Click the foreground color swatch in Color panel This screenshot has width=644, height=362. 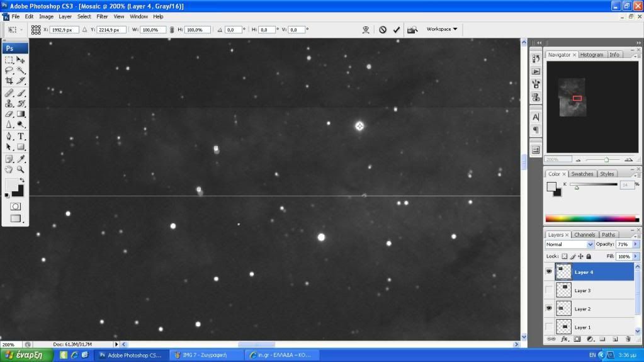(551, 186)
